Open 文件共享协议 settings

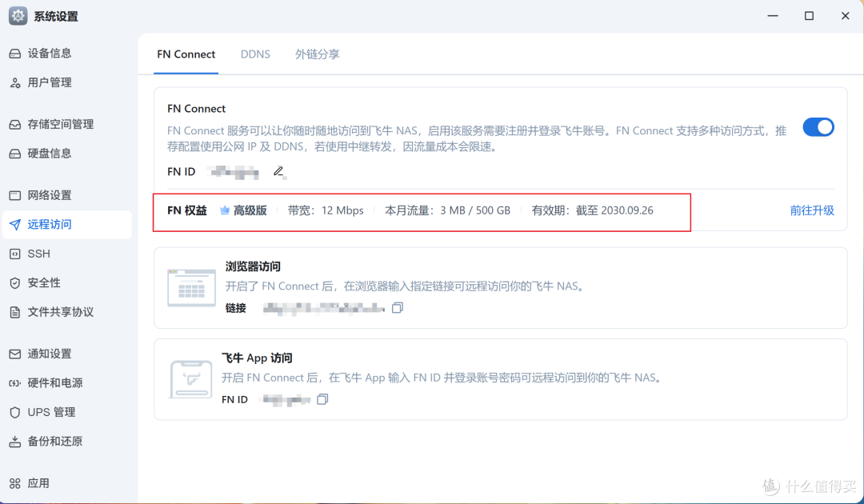[x=66, y=312]
